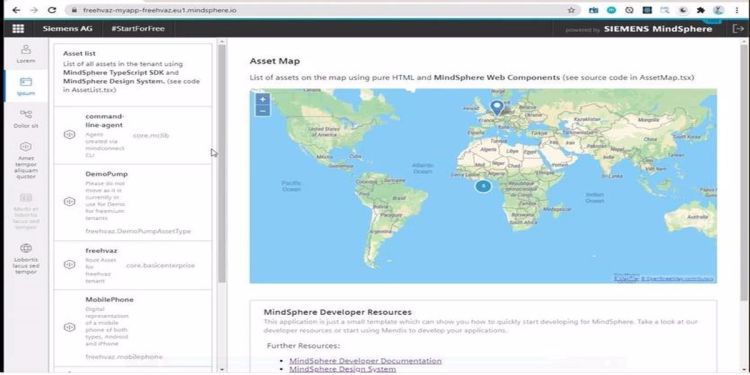Open the Dolor sit sidebar item
The image size is (750, 375).
(26, 119)
